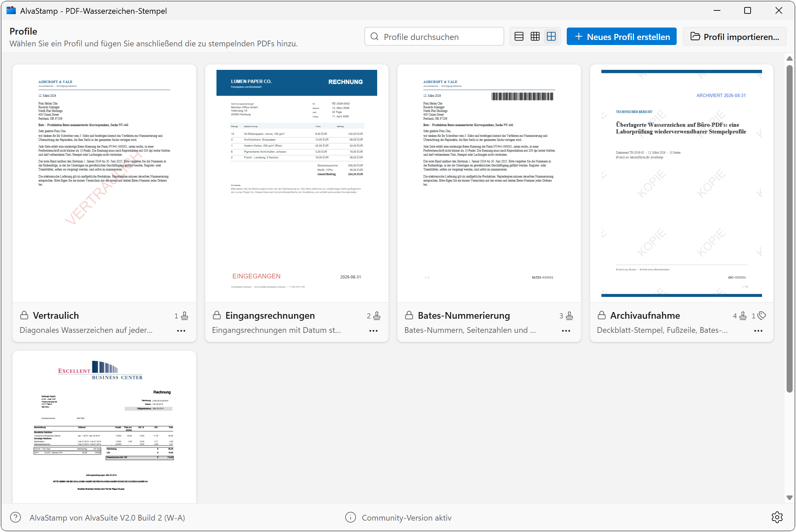Screen dimensions: 796x532
Task: Click lock icon on Vertraulich profile
Action: tap(24, 315)
